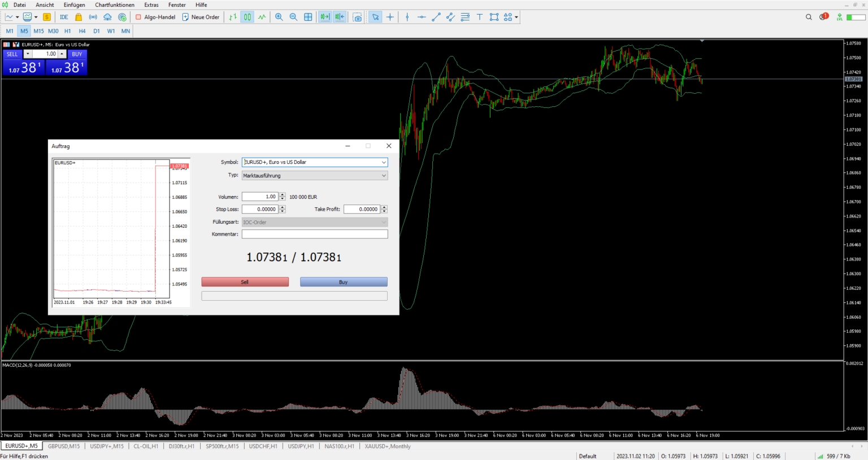Open the GBPUSD,M15 chart tab
868x460 pixels.
64,446
